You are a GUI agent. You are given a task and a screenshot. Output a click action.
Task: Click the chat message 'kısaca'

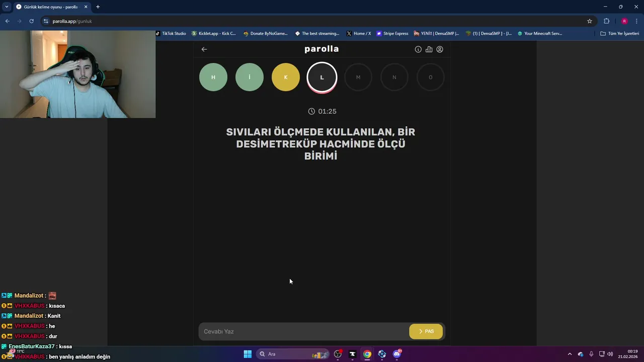coord(56,306)
